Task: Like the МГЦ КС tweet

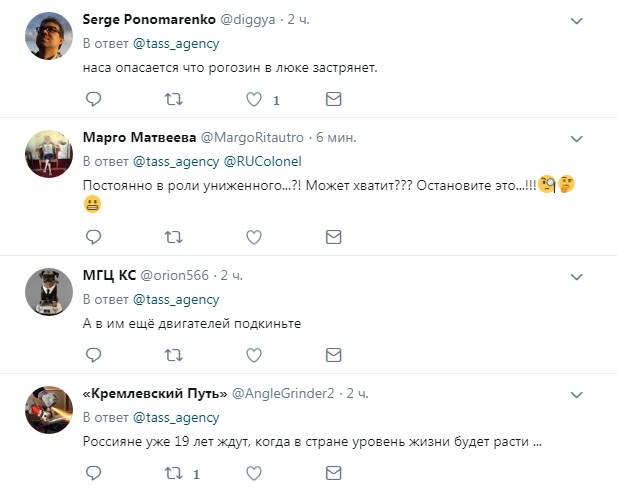Action: pos(254,354)
